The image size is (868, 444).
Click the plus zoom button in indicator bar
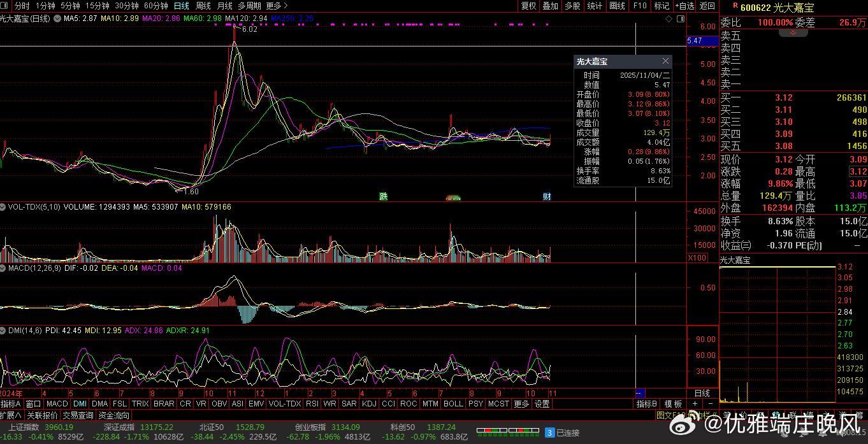695,404
